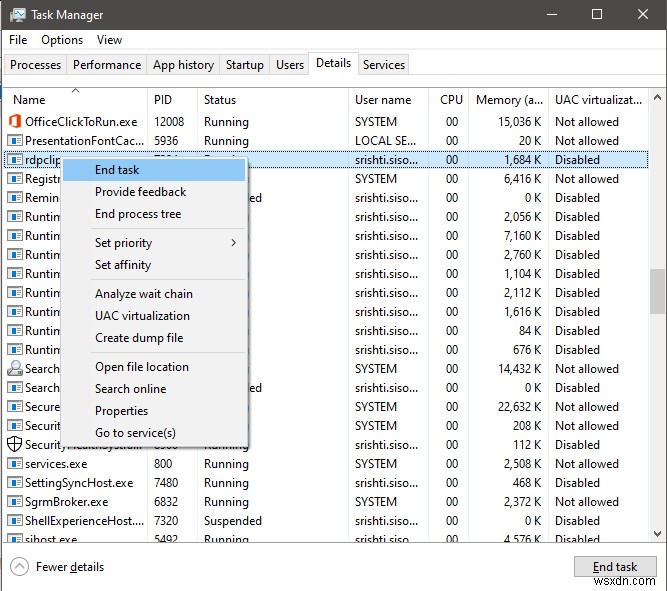Select End process tree option
This screenshot has height=591, width=667.
138,214
